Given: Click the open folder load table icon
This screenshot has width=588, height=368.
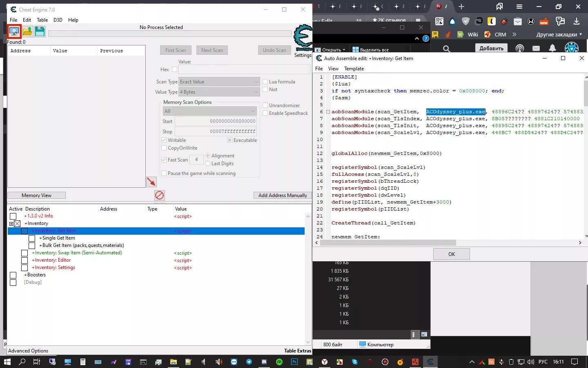Looking at the screenshot, I should (27, 31).
